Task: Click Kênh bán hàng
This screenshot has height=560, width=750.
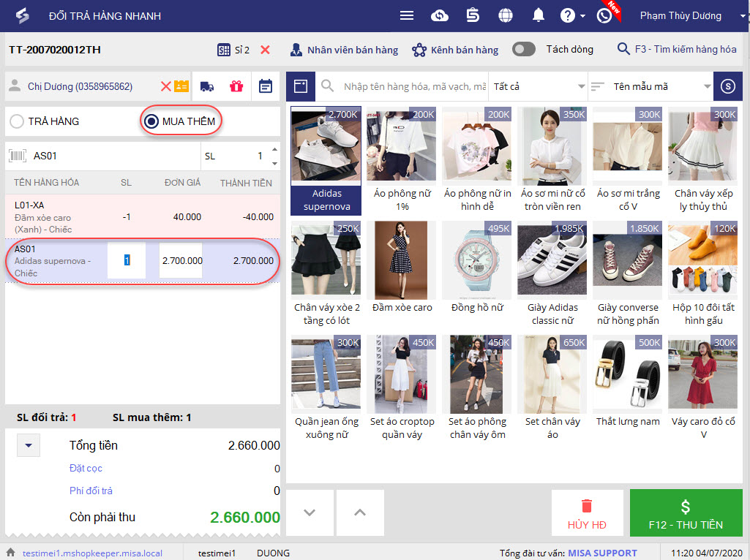Action: [x=455, y=50]
